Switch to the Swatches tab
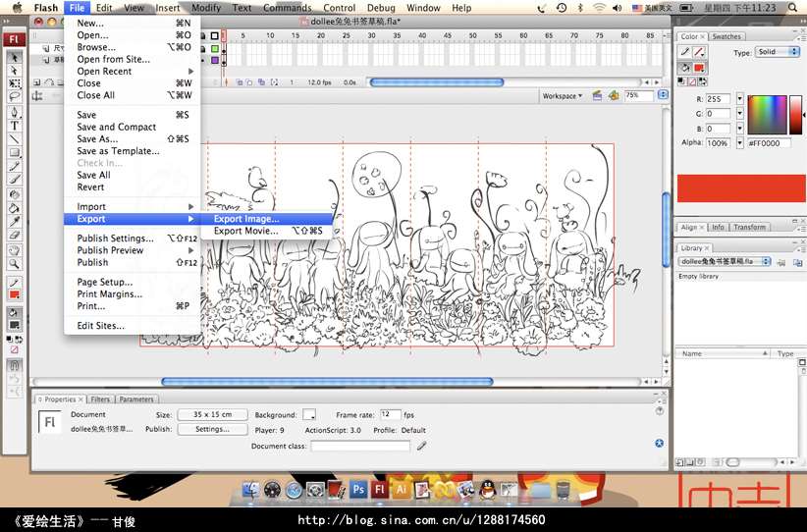 [726, 36]
